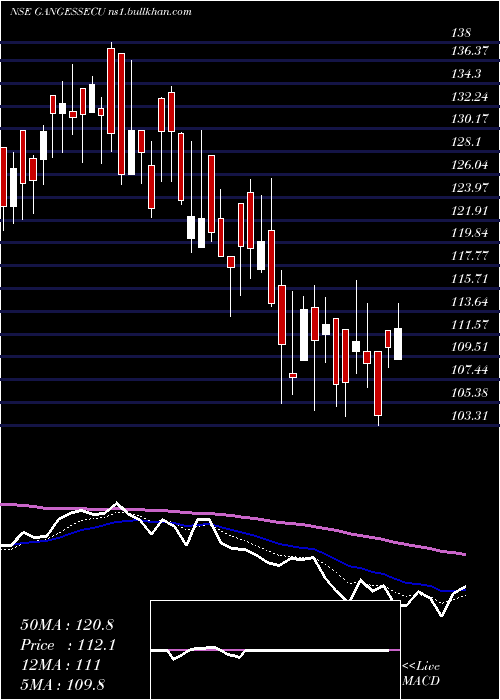
Task: Click the 123.97 price level label
Action: pyautogui.click(x=468, y=188)
